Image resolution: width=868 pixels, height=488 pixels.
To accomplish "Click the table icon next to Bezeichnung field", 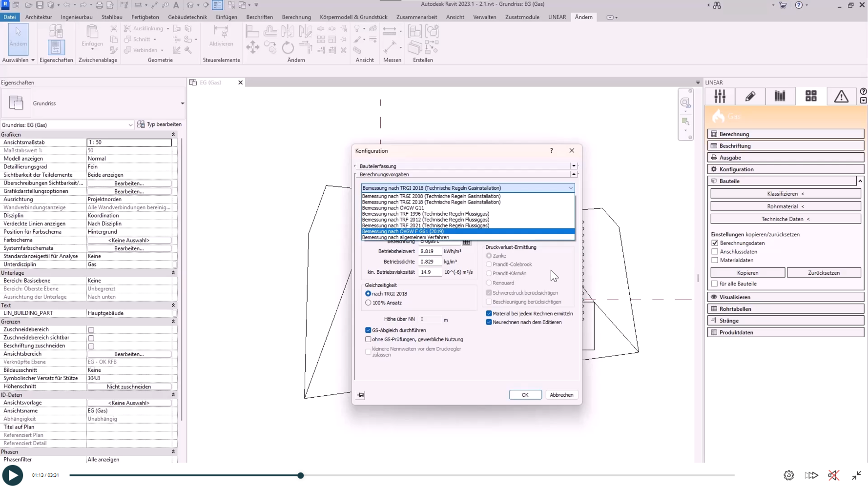I will 466,242.
